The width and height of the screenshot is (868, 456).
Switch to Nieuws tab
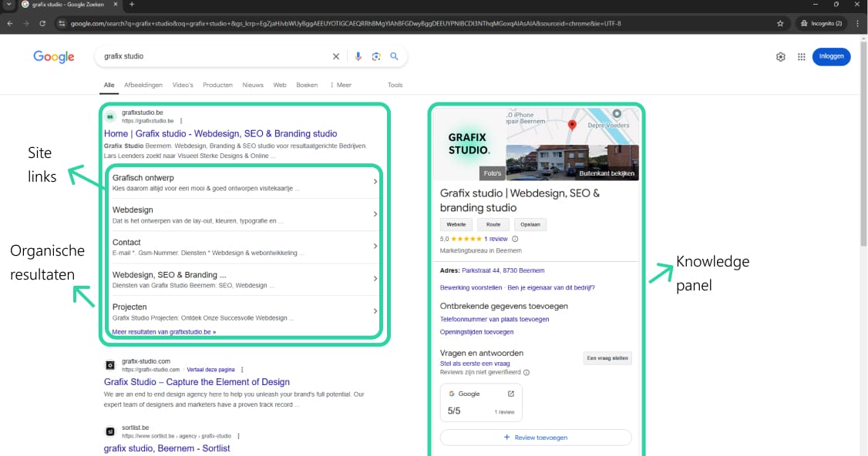[253, 85]
